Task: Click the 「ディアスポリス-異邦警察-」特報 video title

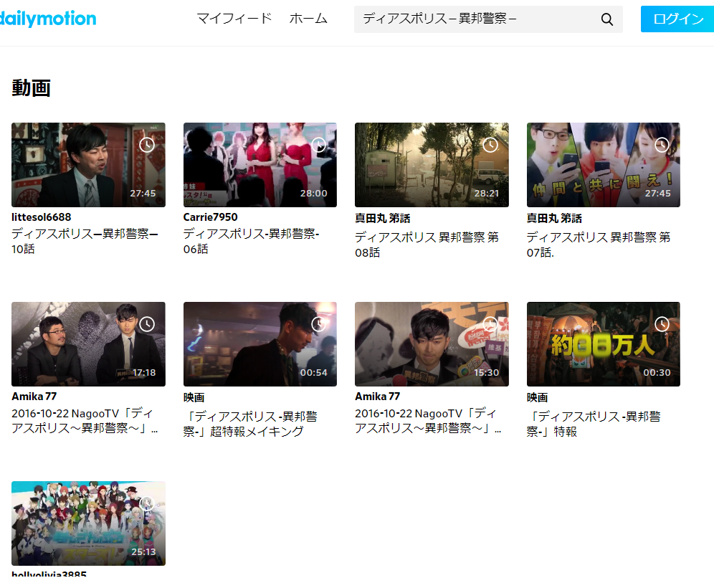Action: pyautogui.click(x=594, y=424)
